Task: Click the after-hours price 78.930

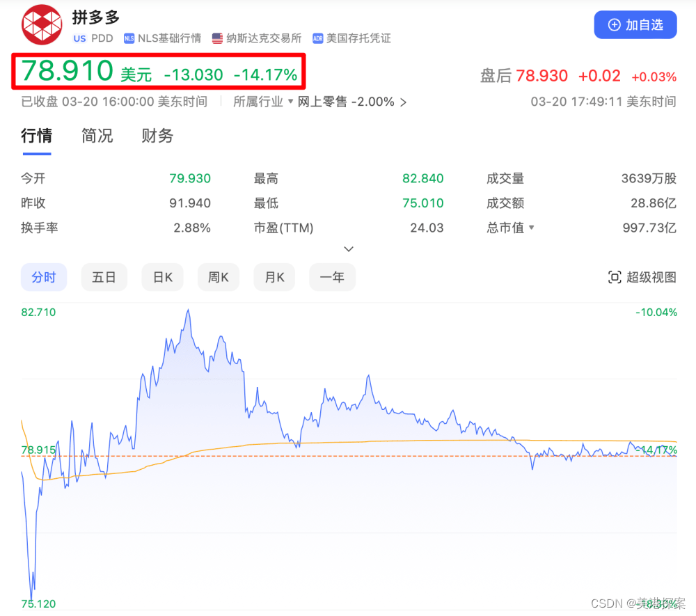Action: tap(541, 76)
